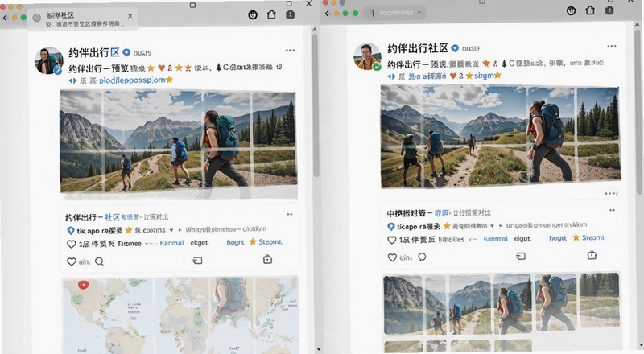Click elgpt. in right card

(522, 239)
